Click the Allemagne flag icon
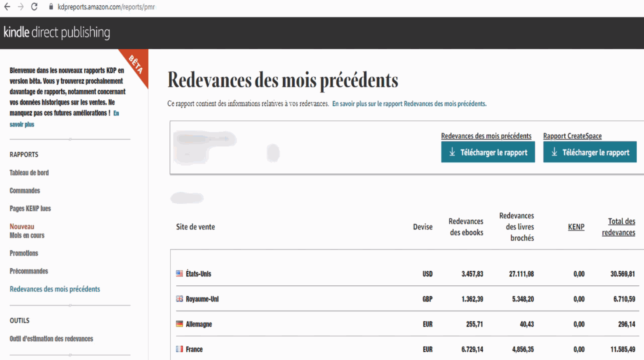Screen dimensions: 644x360 click(179, 324)
